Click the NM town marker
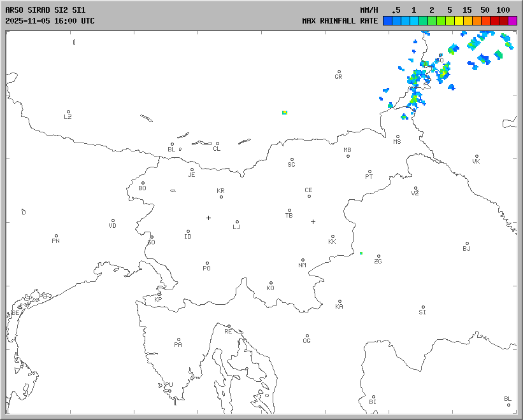The height and width of the screenshot is (420, 523). tap(303, 260)
